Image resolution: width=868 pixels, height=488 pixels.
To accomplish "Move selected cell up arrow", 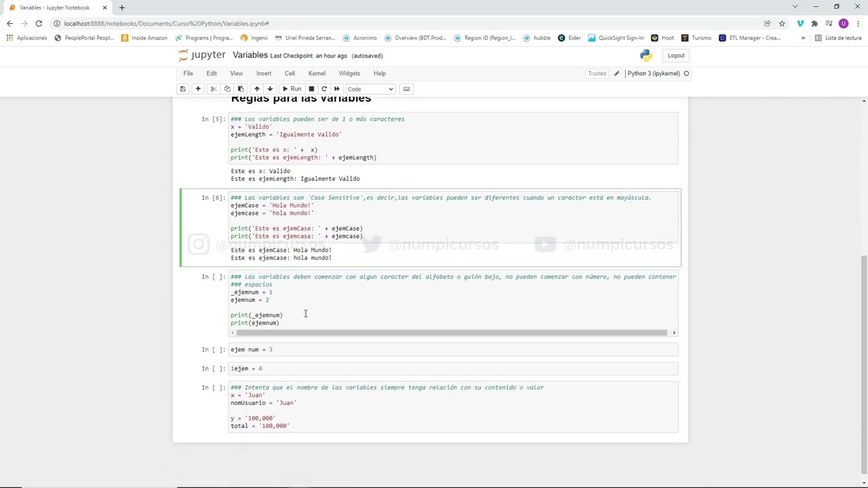I will (x=256, y=89).
